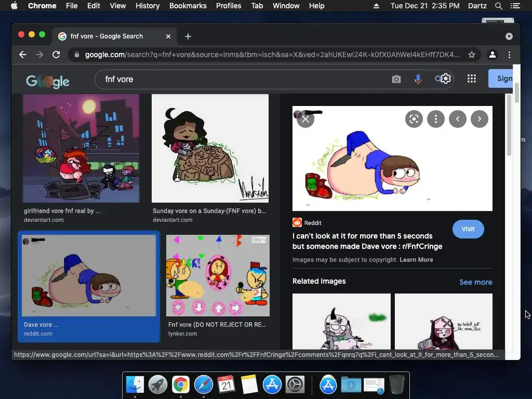Start voice search with the microphone icon
The height and width of the screenshot is (399, 532).
tap(418, 79)
